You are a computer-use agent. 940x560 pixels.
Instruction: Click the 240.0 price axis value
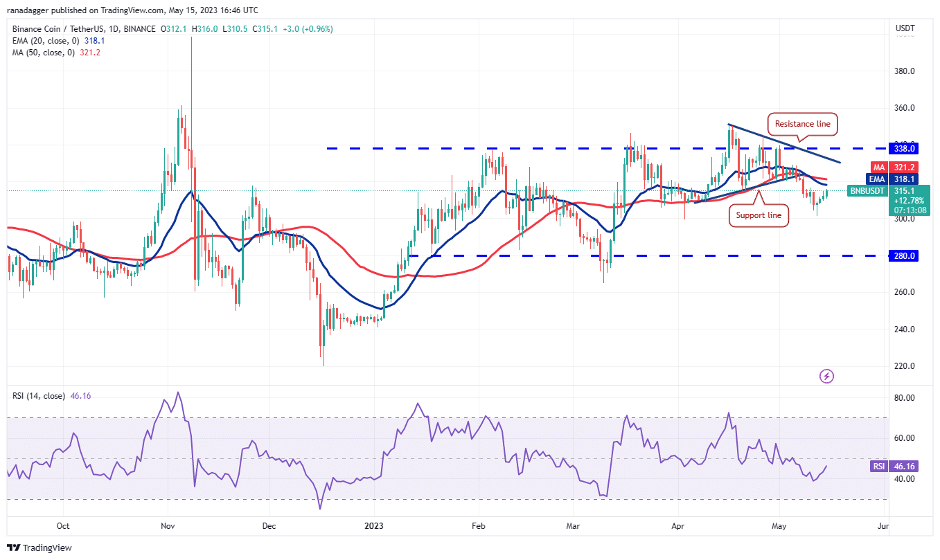tap(905, 329)
